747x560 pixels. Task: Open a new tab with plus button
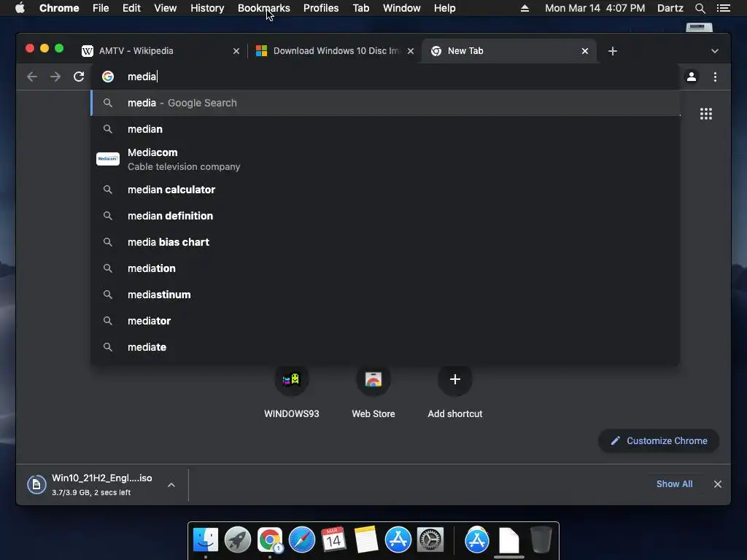coord(613,51)
